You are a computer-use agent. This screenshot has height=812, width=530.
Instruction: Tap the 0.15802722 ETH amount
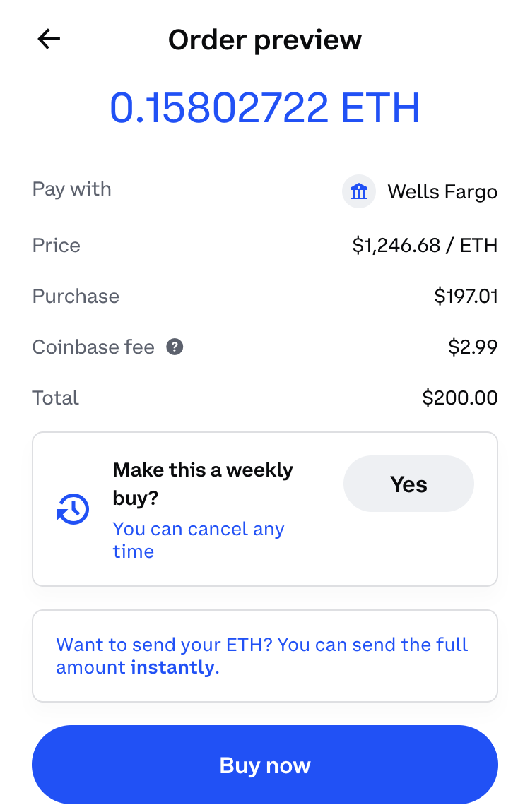pyautogui.click(x=265, y=108)
